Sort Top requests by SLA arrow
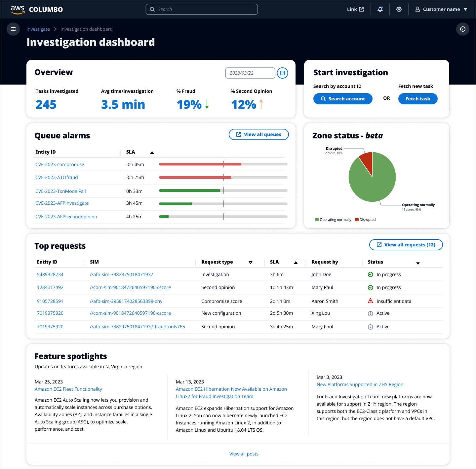Image resolution: width=476 pixels, height=469 pixels. tap(296, 263)
